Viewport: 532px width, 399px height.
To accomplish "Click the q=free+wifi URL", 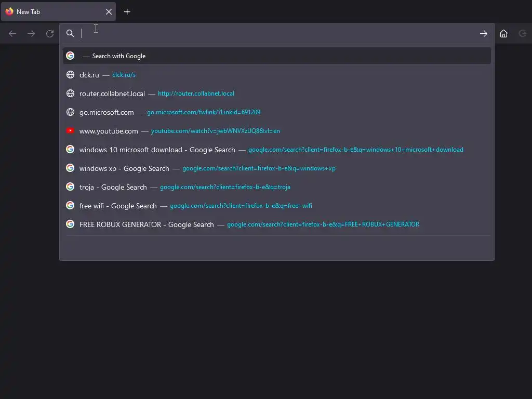I will pyautogui.click(x=241, y=206).
